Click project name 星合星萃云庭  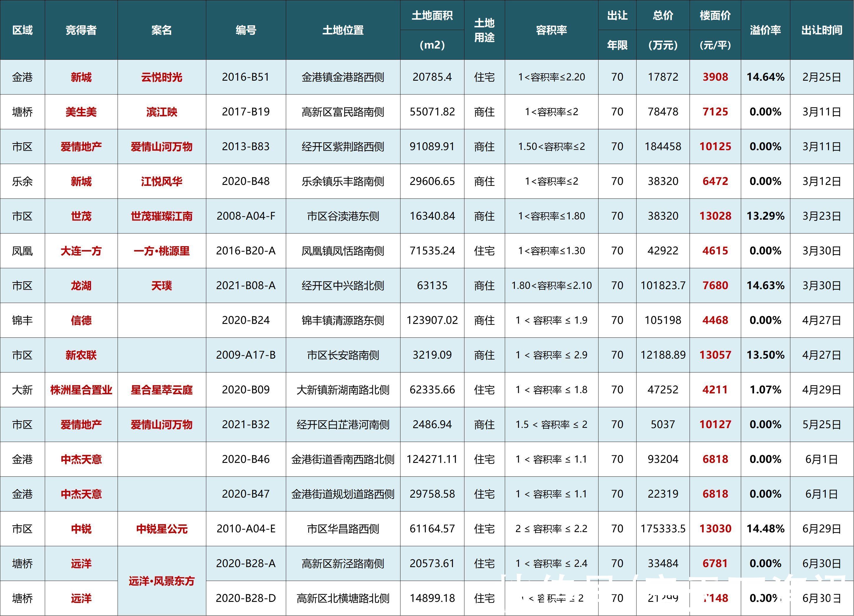[161, 390]
